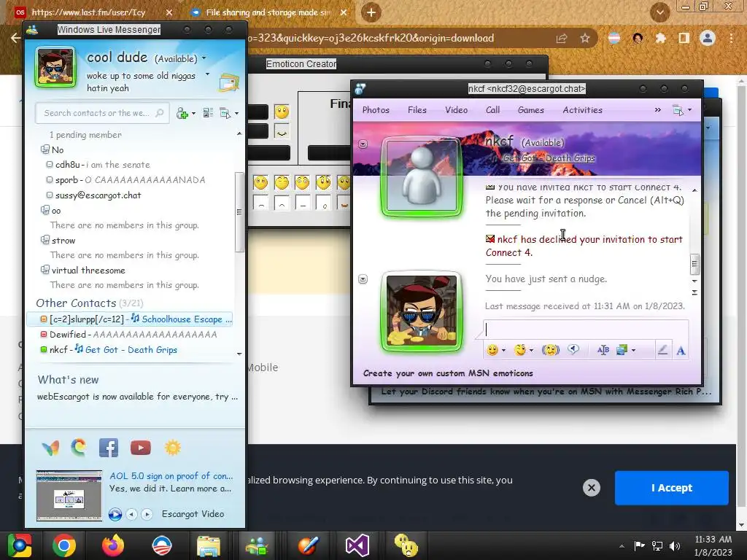The width and height of the screenshot is (747, 560).
Task: Click the voice clip icon in chat
Action: pos(573,350)
